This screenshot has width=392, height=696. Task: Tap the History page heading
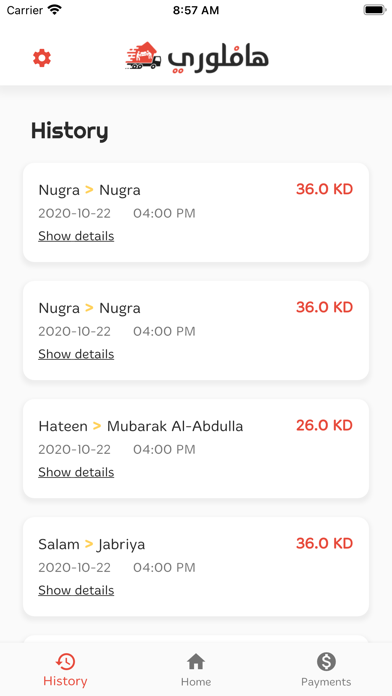tap(69, 131)
